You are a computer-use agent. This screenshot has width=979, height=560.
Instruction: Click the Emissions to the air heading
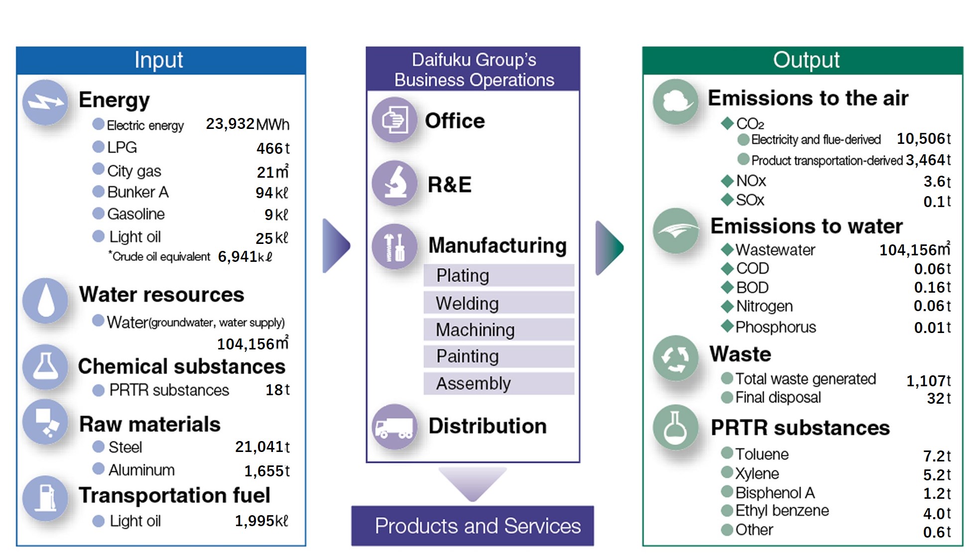tap(808, 98)
